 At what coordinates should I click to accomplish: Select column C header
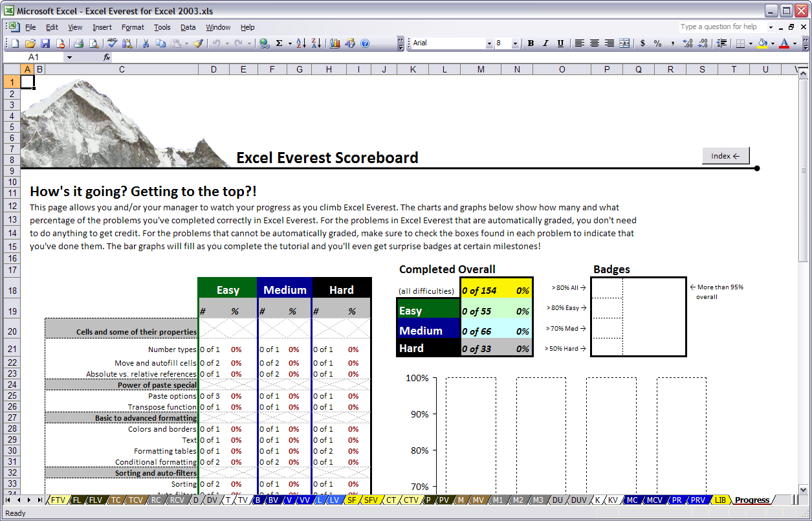tap(122, 69)
